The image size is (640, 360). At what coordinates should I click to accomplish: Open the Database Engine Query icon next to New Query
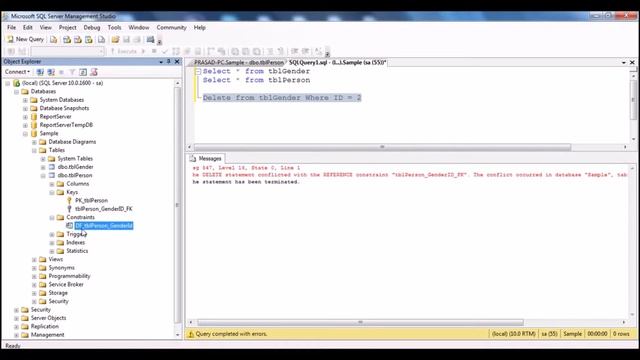pos(53,40)
